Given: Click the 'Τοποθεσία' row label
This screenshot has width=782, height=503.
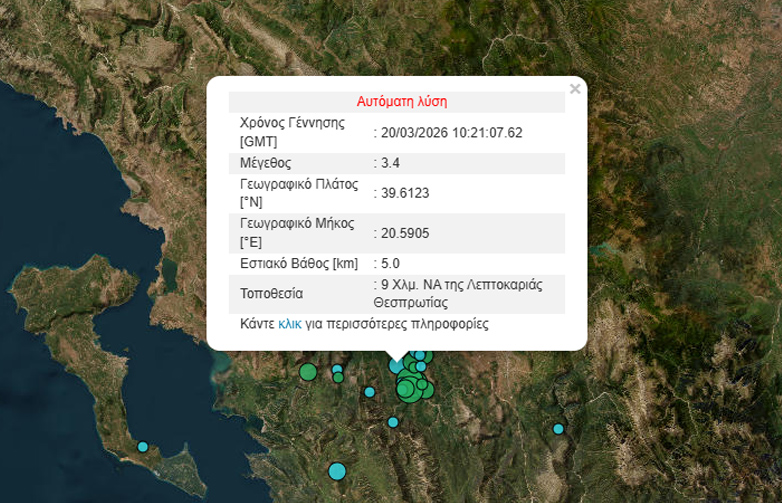Looking at the screenshot, I should coord(271,294).
